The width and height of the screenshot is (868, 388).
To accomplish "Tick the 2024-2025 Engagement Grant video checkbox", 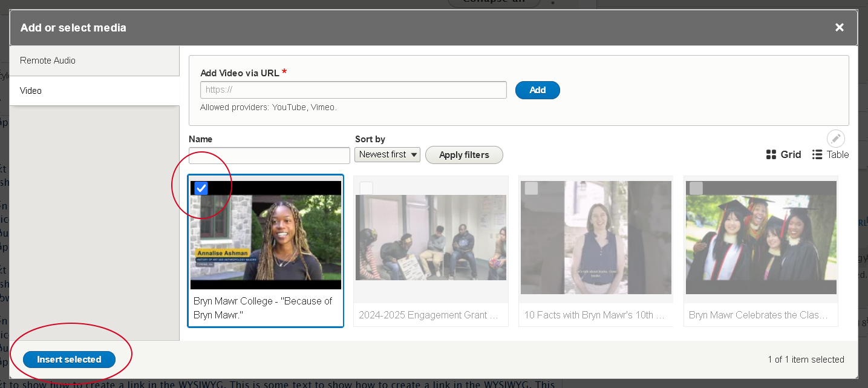I will 367,188.
